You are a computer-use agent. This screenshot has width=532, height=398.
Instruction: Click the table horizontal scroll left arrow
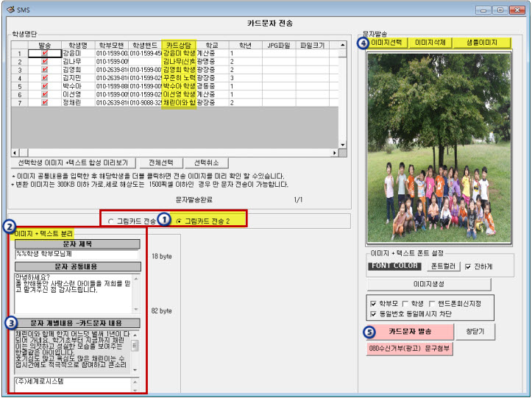click(x=15, y=153)
